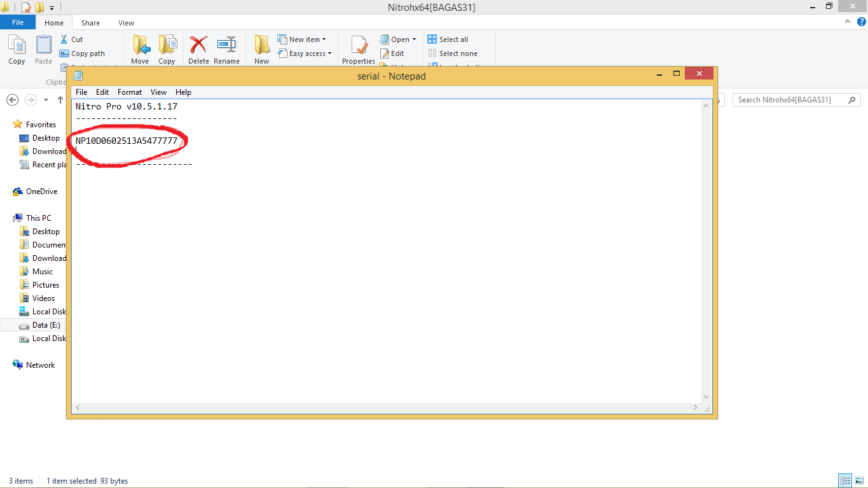Screen dimensions: 868x488
Task: Select Network in navigation pane
Action: pos(40,365)
